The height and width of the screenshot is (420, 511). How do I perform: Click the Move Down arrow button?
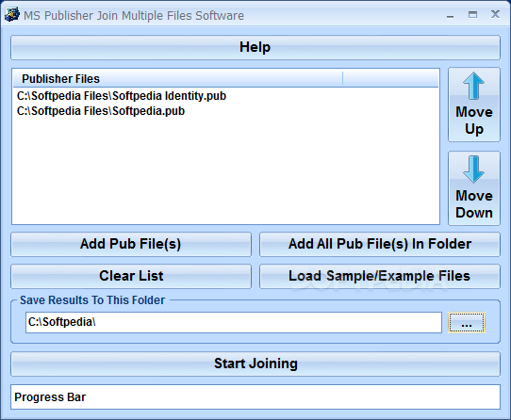474,188
